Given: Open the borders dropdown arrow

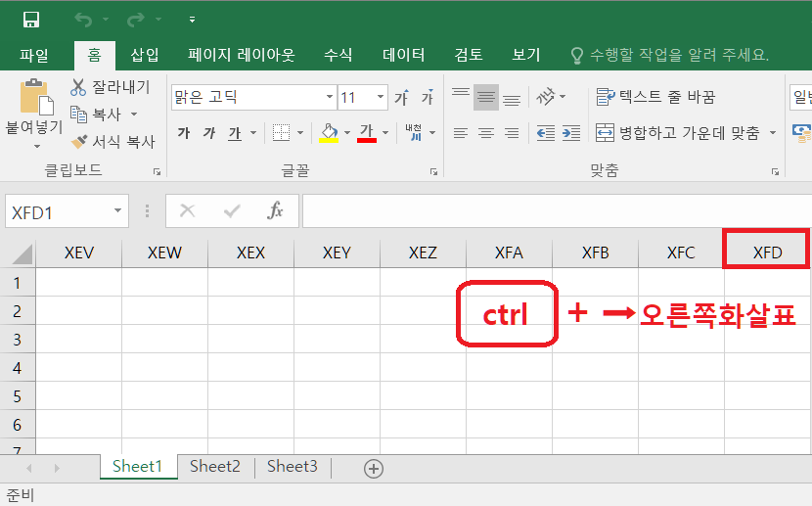Looking at the screenshot, I should [300, 133].
